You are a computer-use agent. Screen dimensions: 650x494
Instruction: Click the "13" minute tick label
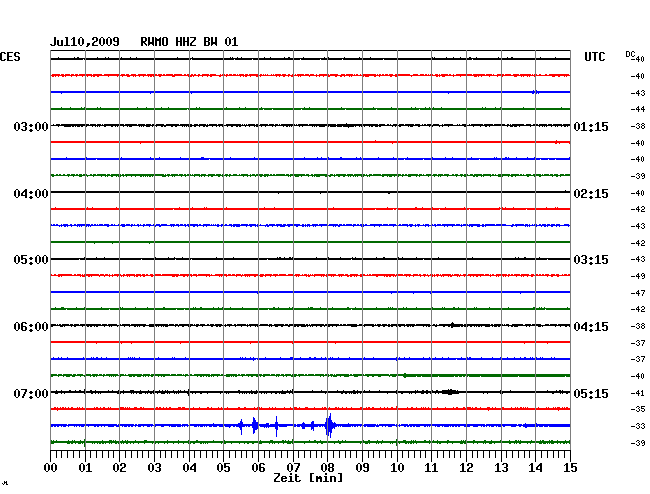click(x=501, y=468)
